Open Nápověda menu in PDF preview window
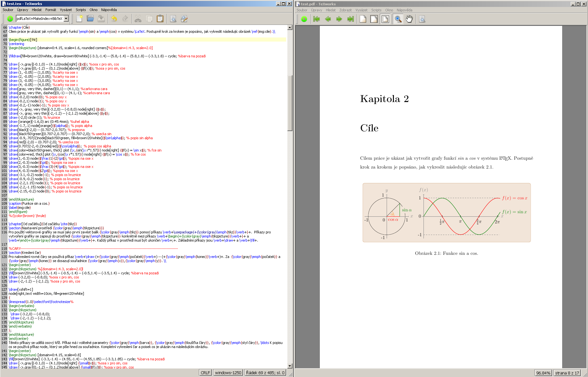The image size is (588, 377). click(x=404, y=10)
